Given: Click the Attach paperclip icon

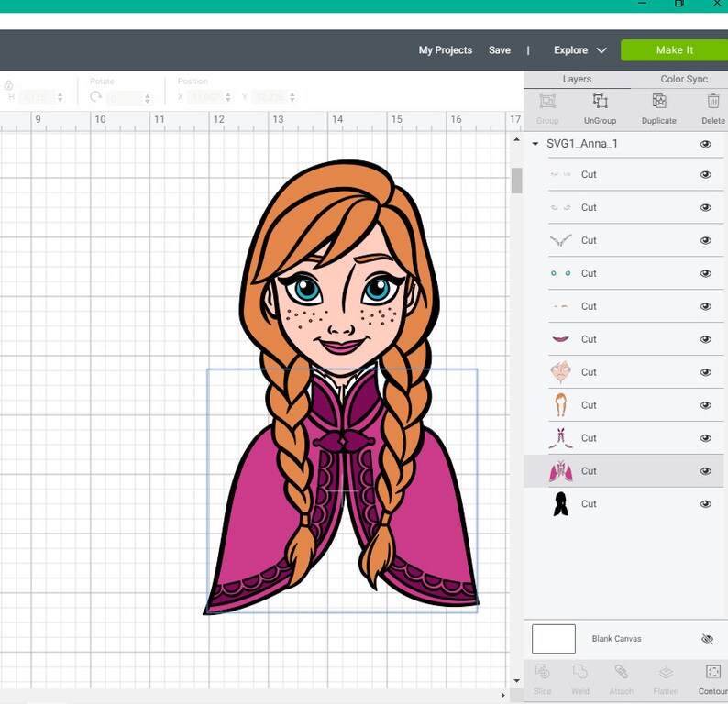Looking at the screenshot, I should click(621, 673).
